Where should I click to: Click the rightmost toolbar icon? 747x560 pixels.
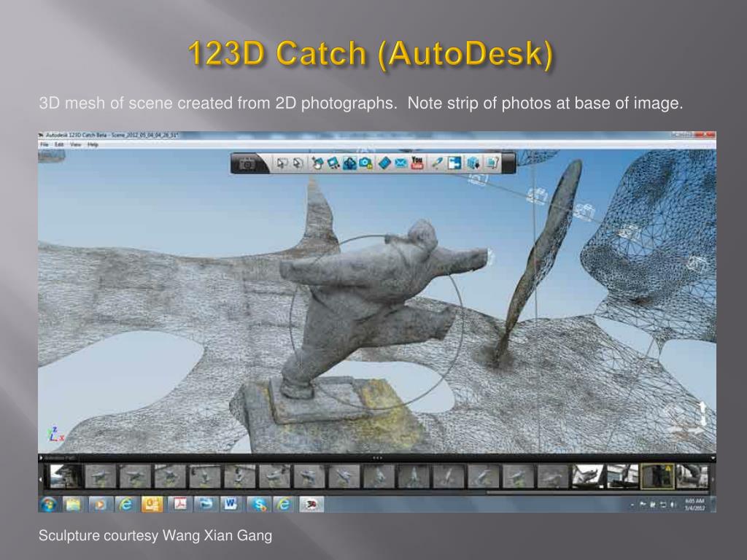point(492,164)
